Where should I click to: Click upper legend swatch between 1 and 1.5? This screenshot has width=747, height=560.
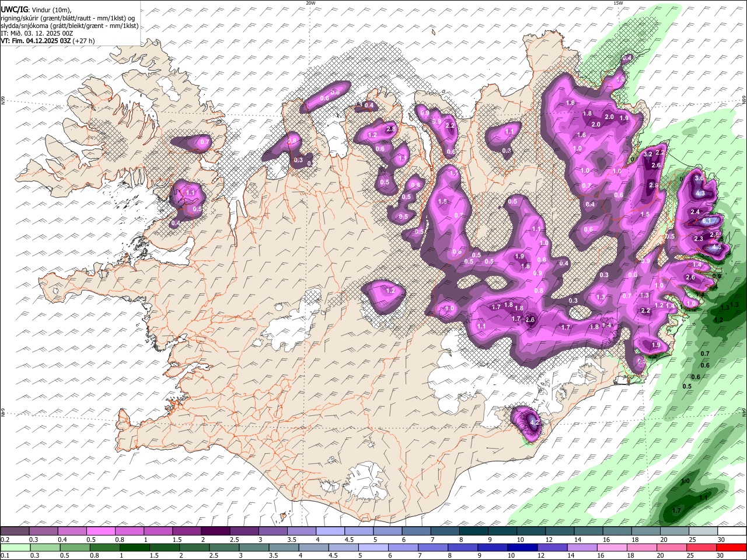(x=158, y=531)
